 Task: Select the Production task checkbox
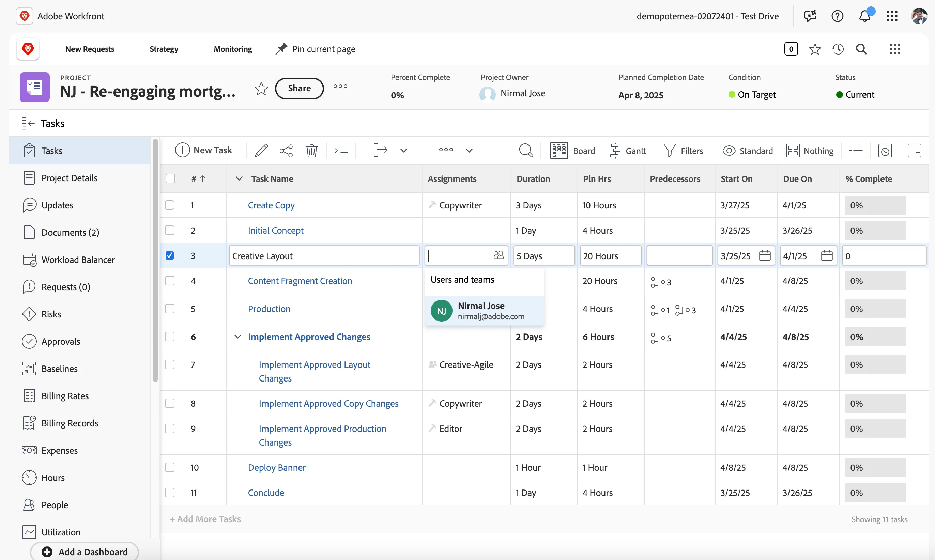click(170, 309)
